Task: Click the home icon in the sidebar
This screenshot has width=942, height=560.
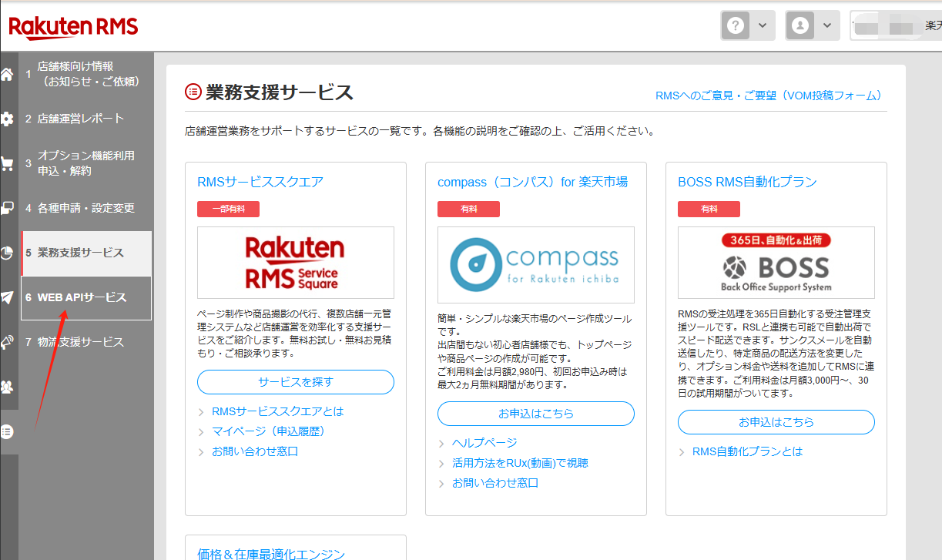Action: coord(7,75)
